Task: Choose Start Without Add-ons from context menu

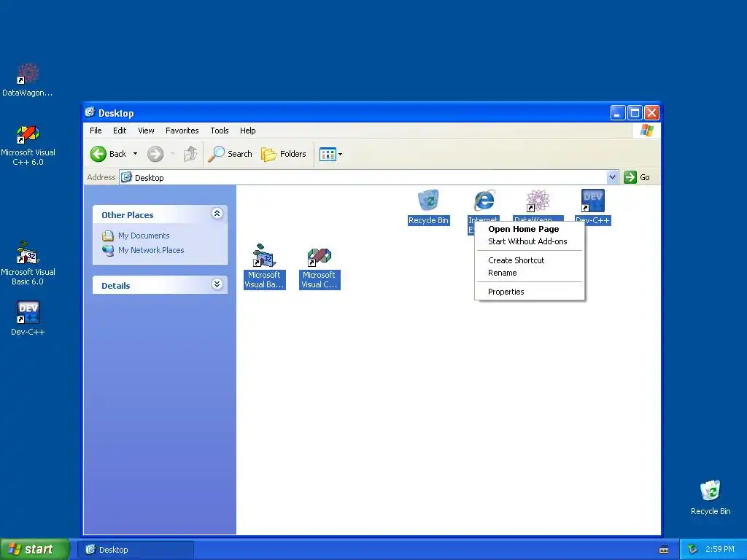Action: pyautogui.click(x=527, y=241)
